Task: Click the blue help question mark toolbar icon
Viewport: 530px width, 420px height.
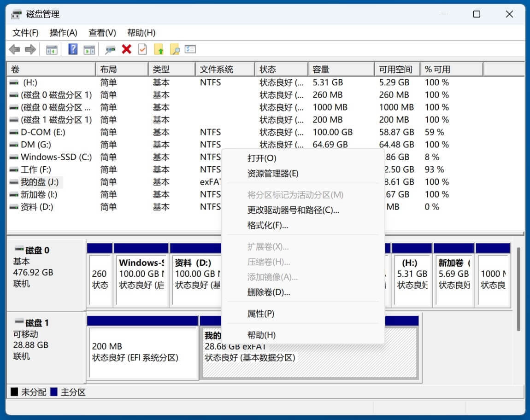Action: tap(73, 49)
